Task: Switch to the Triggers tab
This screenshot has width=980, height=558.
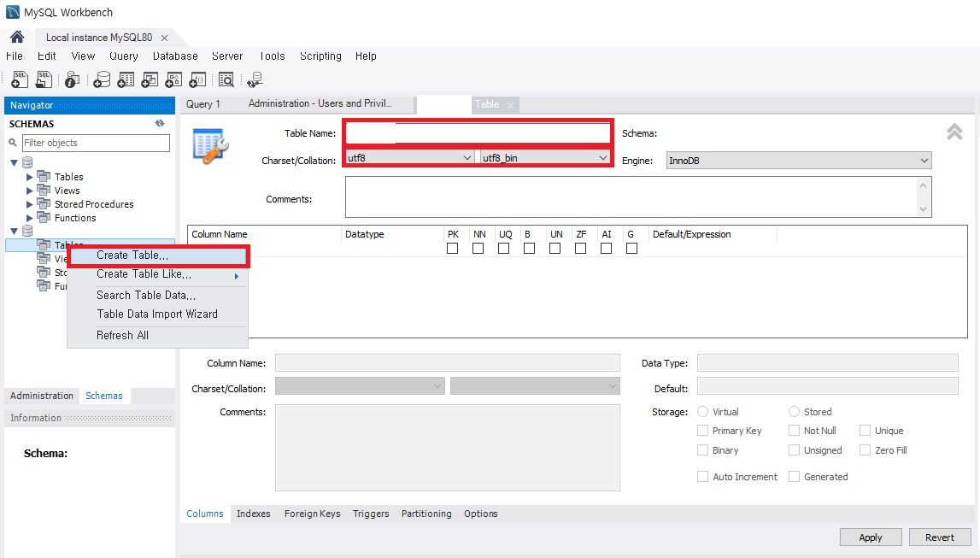Action: (x=371, y=513)
